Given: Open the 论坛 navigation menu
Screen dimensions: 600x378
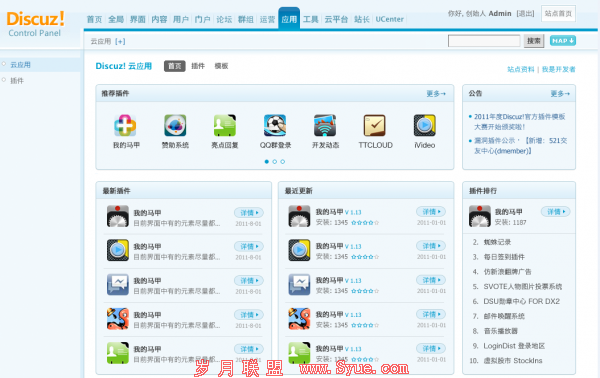Looking at the screenshot, I should (224, 19).
